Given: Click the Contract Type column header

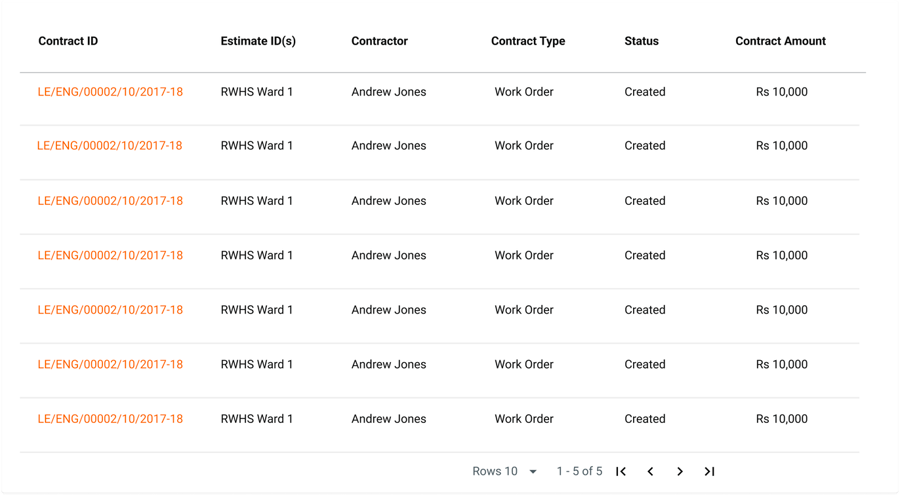Looking at the screenshot, I should (528, 41).
